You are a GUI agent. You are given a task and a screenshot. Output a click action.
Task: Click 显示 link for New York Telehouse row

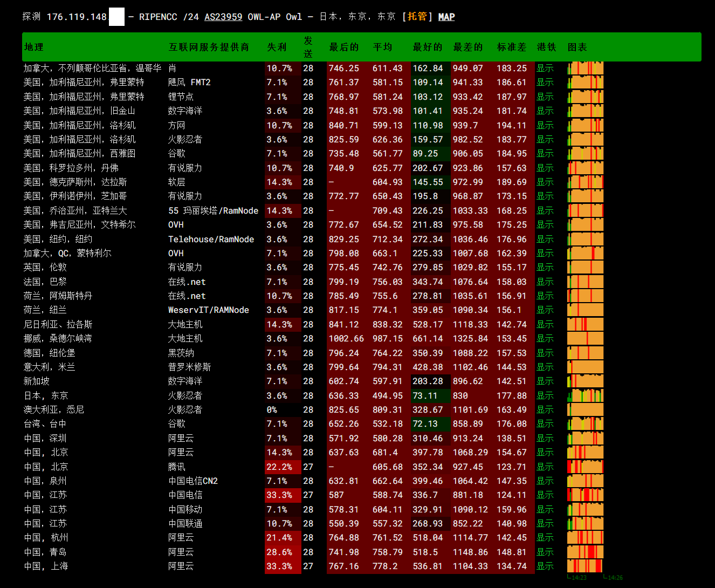(545, 239)
